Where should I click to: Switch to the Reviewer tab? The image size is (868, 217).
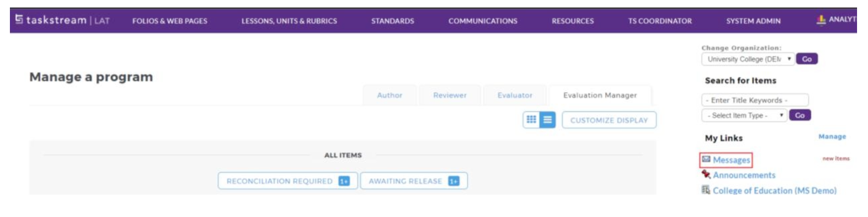pyautogui.click(x=450, y=95)
